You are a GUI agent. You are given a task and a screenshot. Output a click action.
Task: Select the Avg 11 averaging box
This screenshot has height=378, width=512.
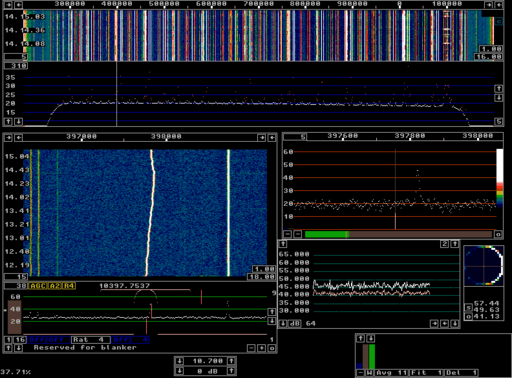[391, 373]
